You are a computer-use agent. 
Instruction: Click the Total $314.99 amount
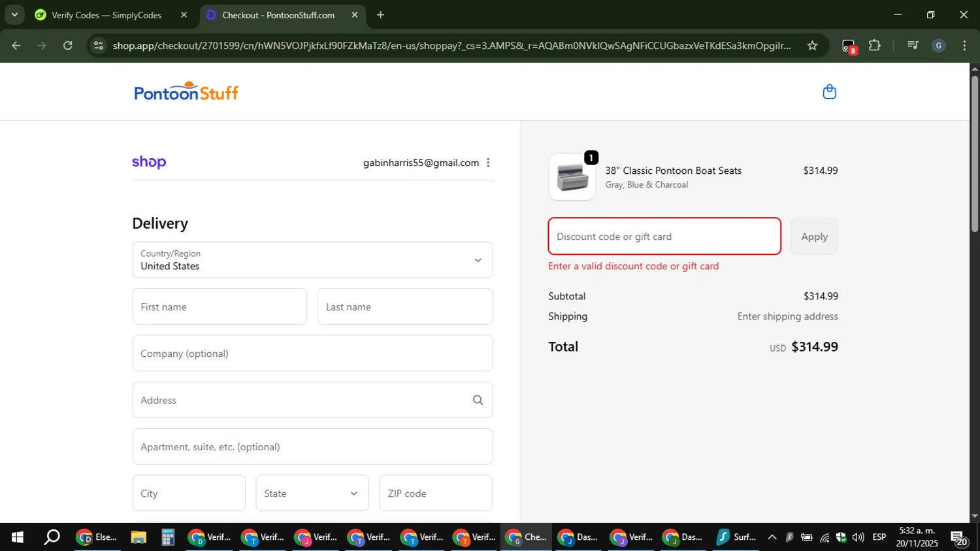(815, 347)
